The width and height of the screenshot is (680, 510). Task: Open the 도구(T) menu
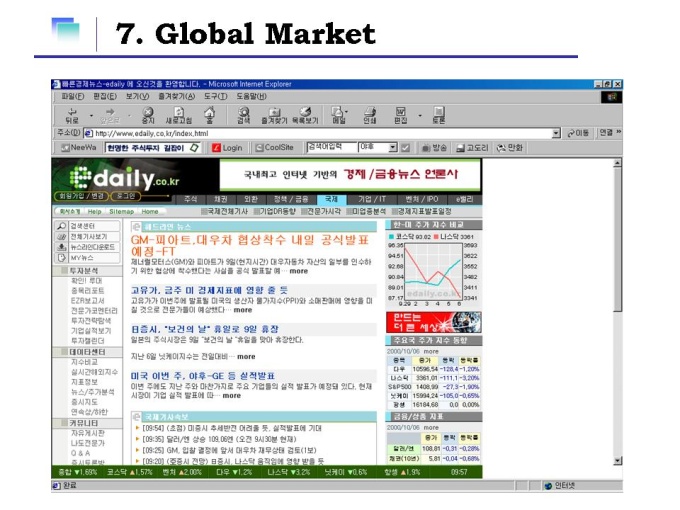click(x=216, y=96)
